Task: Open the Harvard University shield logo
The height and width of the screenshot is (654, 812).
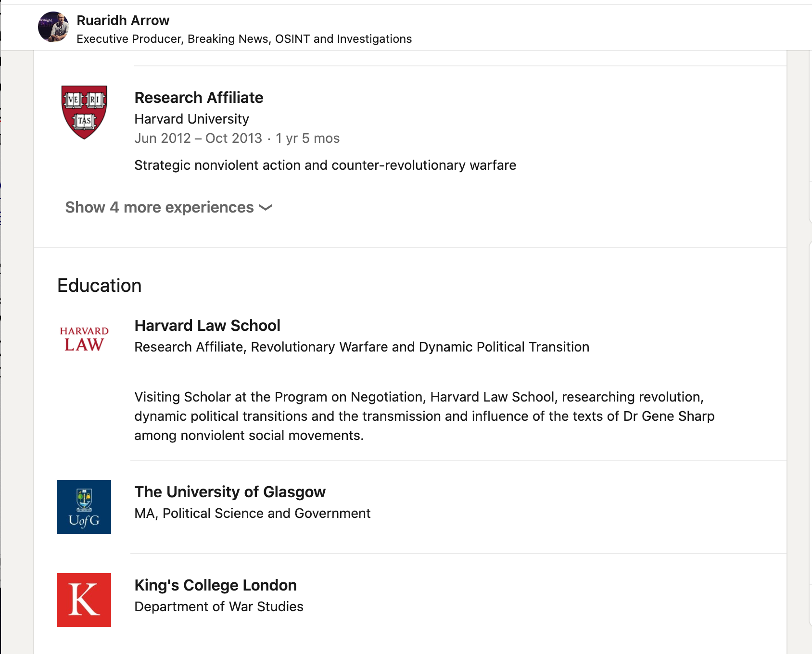Action: (x=84, y=112)
